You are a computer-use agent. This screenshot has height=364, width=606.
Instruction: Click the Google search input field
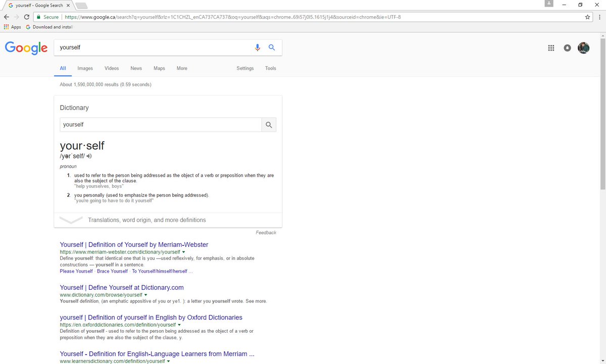pos(154,47)
